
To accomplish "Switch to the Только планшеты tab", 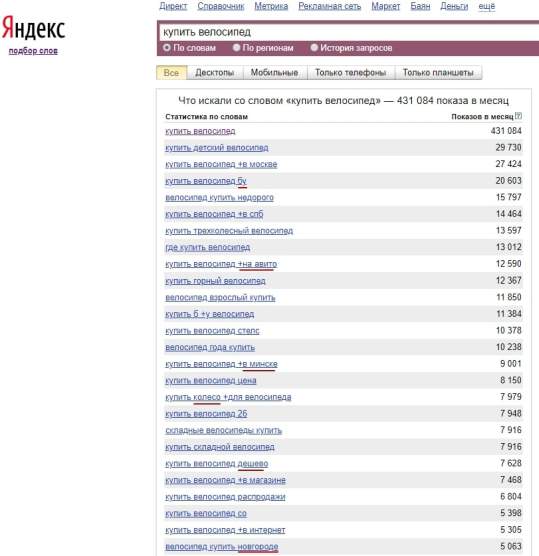I will click(438, 73).
